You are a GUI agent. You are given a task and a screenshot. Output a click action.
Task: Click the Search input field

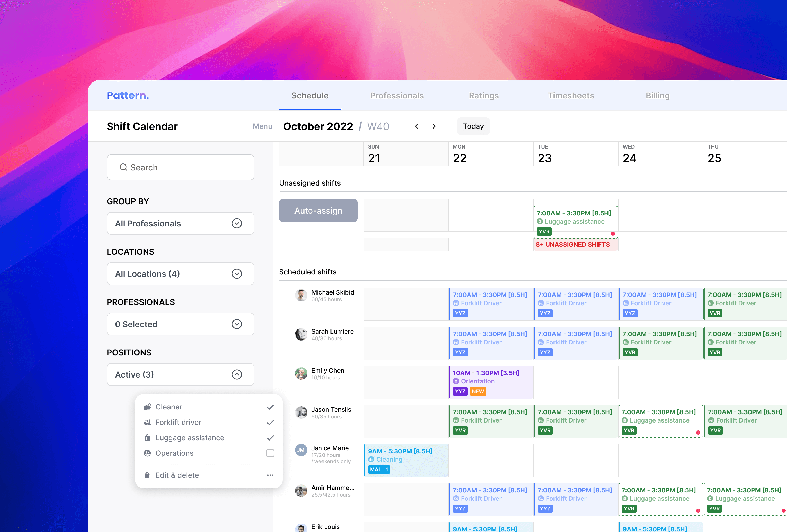click(180, 168)
